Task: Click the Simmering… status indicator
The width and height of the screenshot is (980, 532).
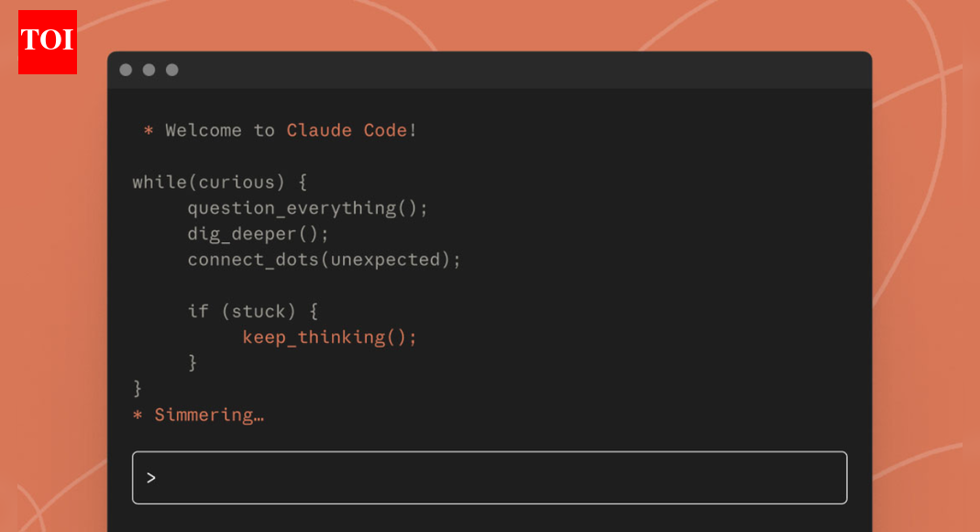Action: point(209,415)
